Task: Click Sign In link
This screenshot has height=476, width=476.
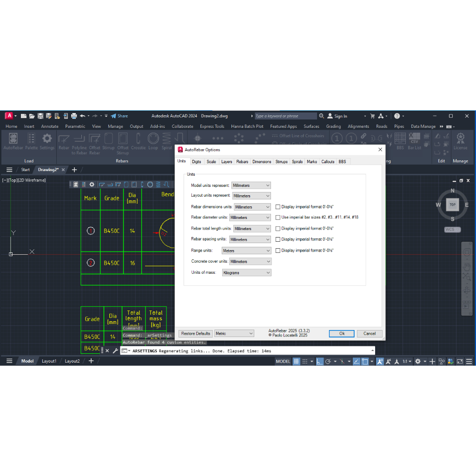Action: point(337,116)
